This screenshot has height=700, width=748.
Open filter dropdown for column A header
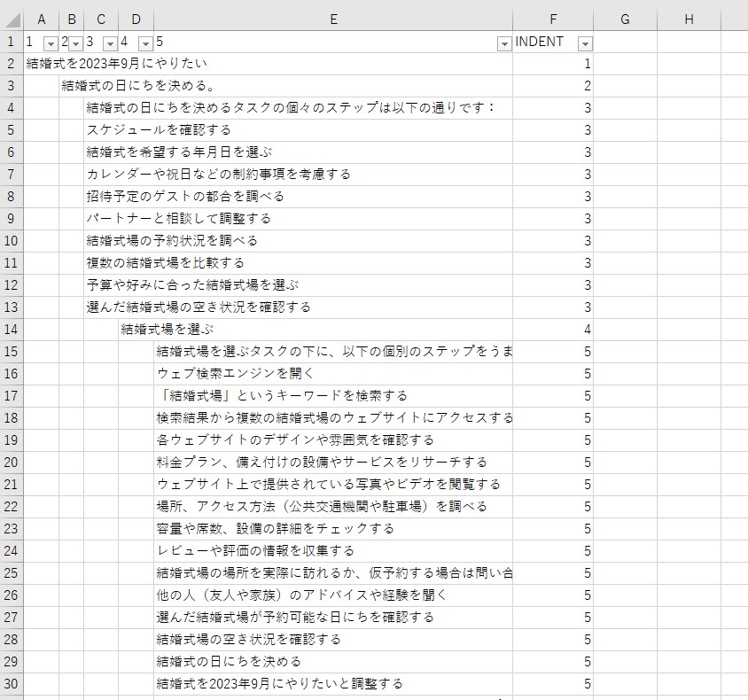(x=51, y=44)
